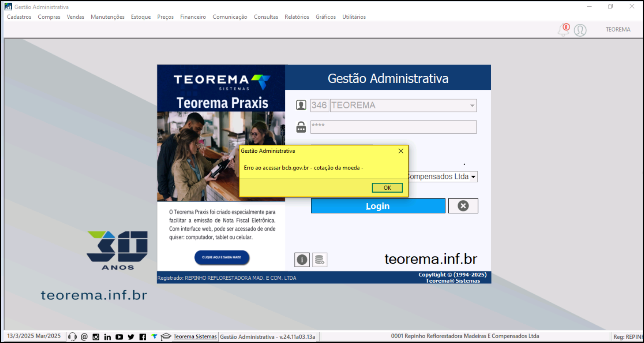Open the Cadastros menu
The height and width of the screenshot is (343, 644).
tap(19, 17)
